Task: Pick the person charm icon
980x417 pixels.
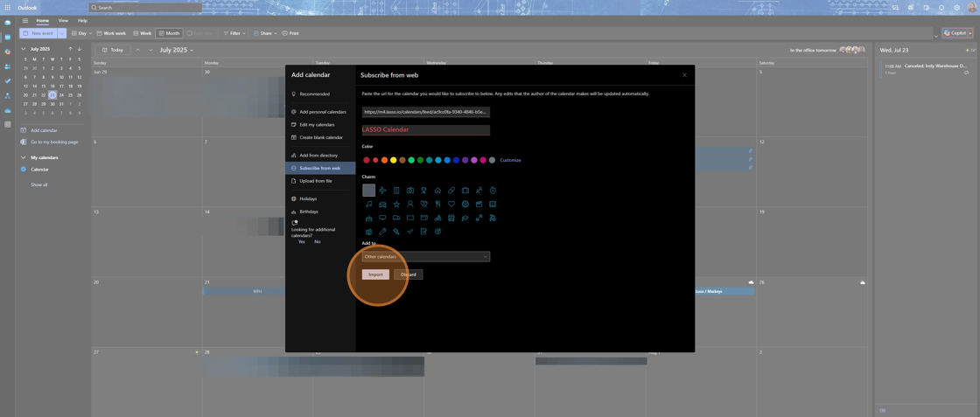Action: 410,205
